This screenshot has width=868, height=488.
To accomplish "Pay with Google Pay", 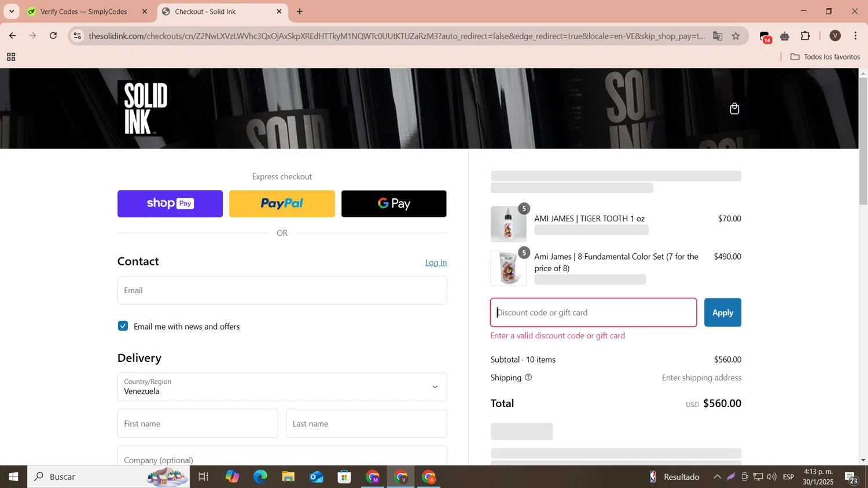I will [x=394, y=204].
